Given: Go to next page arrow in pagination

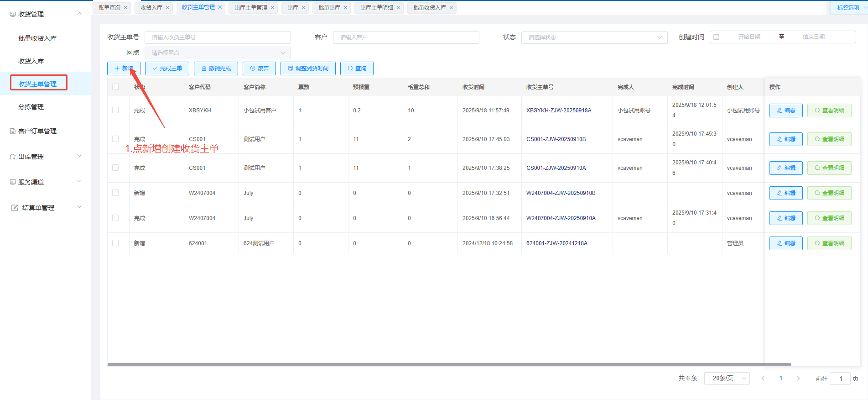Looking at the screenshot, I should [x=798, y=379].
